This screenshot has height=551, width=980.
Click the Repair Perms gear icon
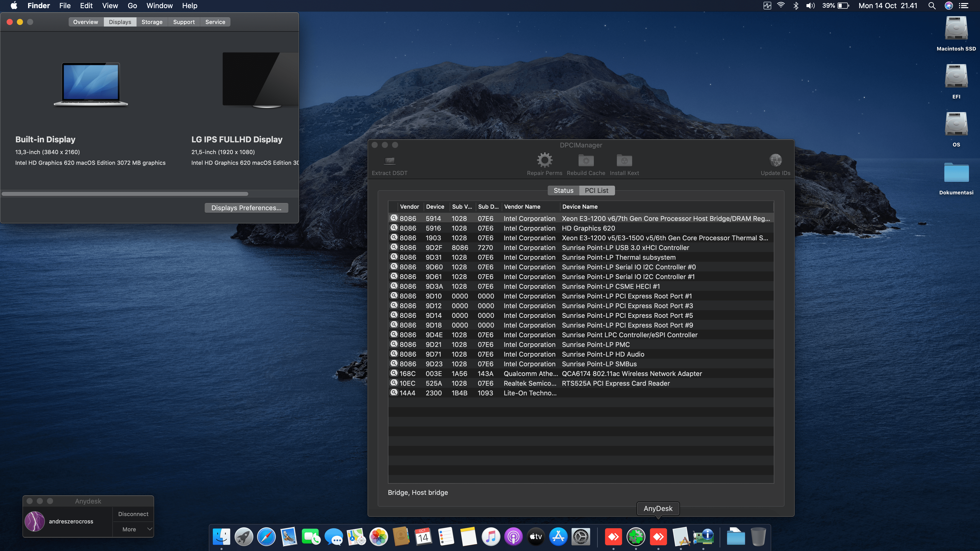(x=544, y=160)
